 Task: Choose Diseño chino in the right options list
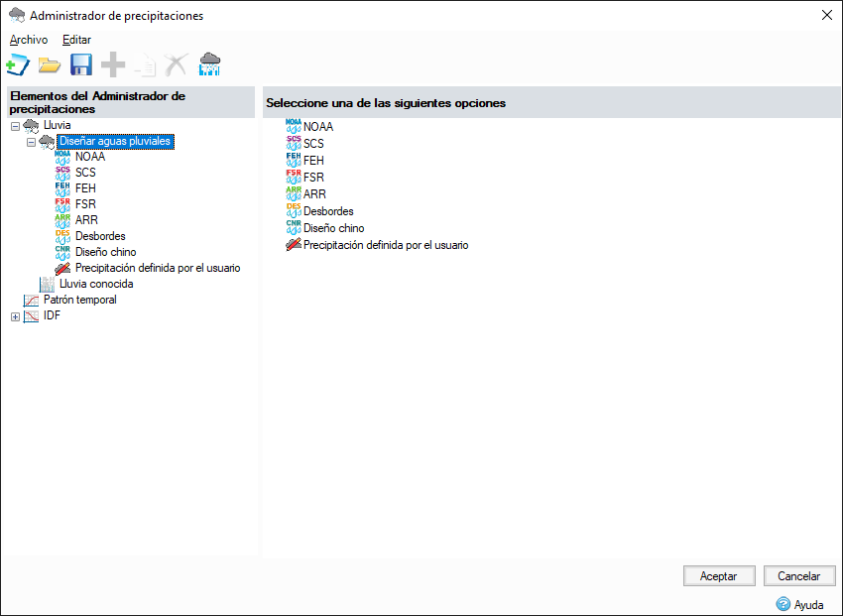(x=333, y=228)
